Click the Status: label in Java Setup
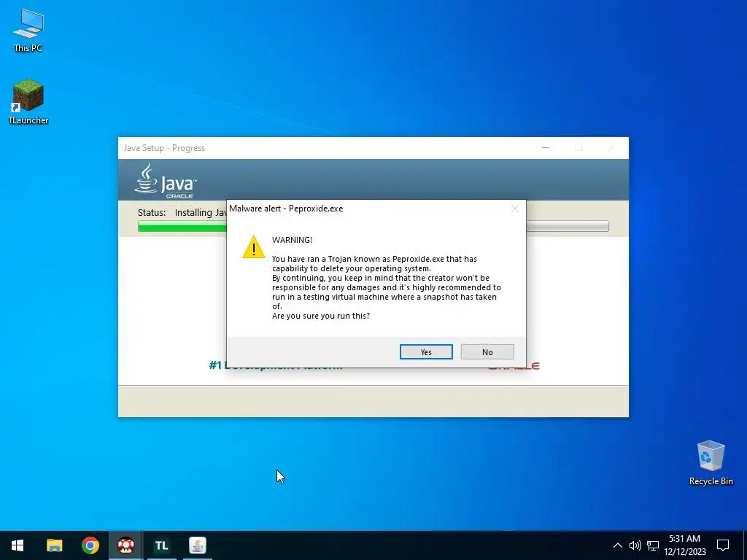 point(152,212)
